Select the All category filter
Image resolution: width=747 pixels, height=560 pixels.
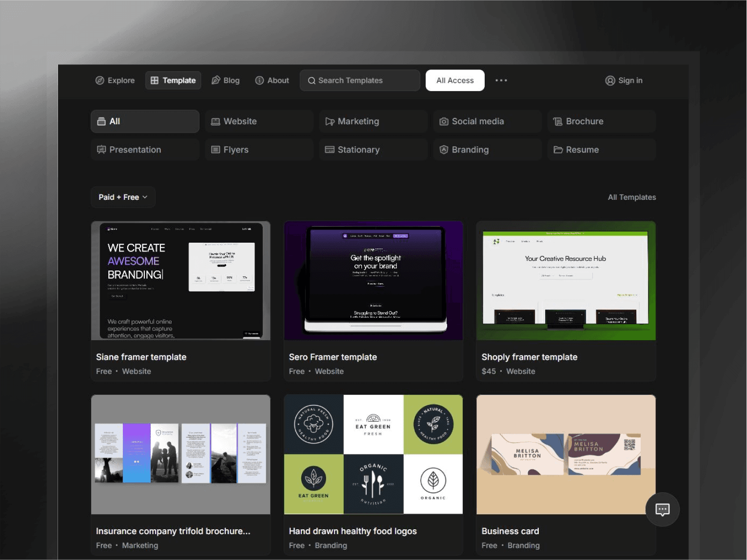145,121
